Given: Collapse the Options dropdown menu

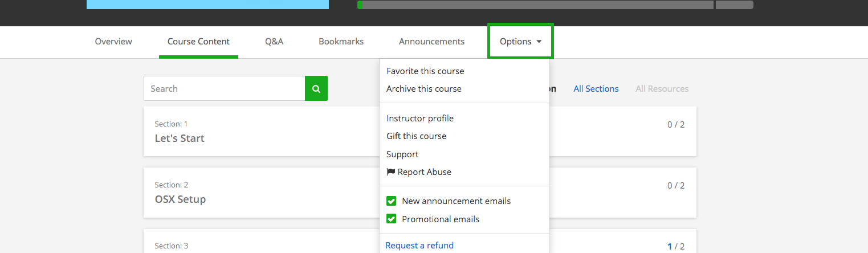Looking at the screenshot, I should tap(520, 41).
